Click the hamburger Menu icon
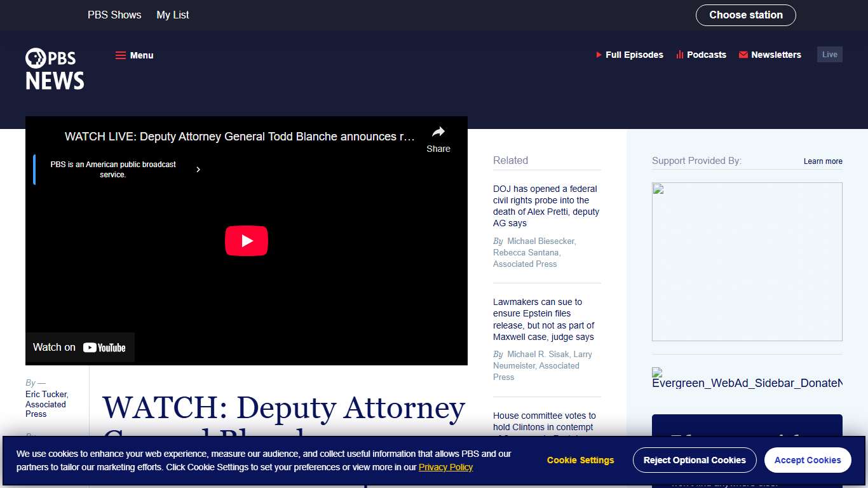 (x=120, y=55)
